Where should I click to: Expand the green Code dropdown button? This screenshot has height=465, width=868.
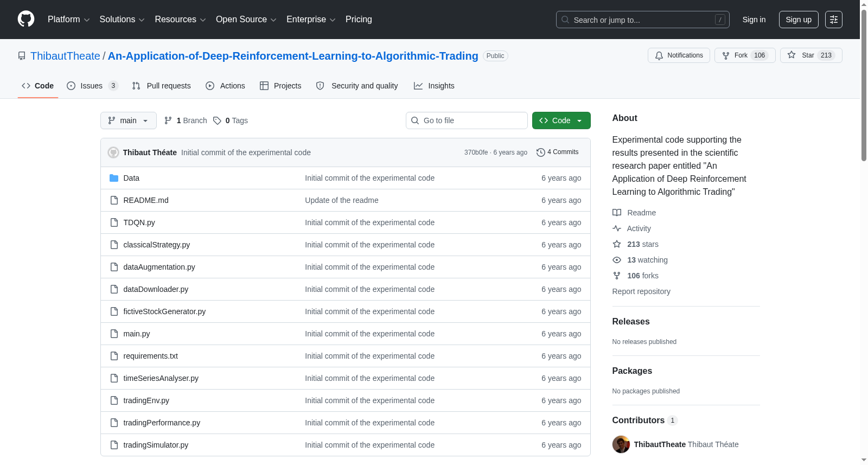click(x=561, y=120)
